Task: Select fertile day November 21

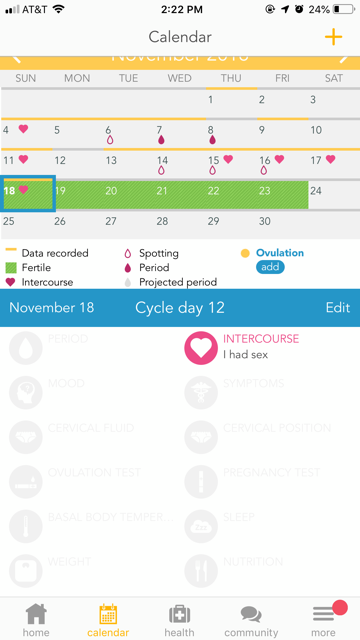Action: point(180,195)
